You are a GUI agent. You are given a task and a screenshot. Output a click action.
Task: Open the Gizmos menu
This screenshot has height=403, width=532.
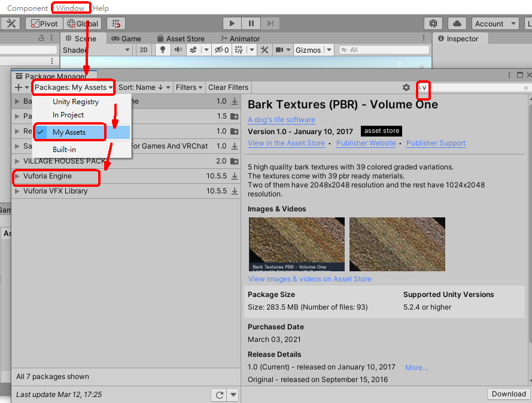308,50
